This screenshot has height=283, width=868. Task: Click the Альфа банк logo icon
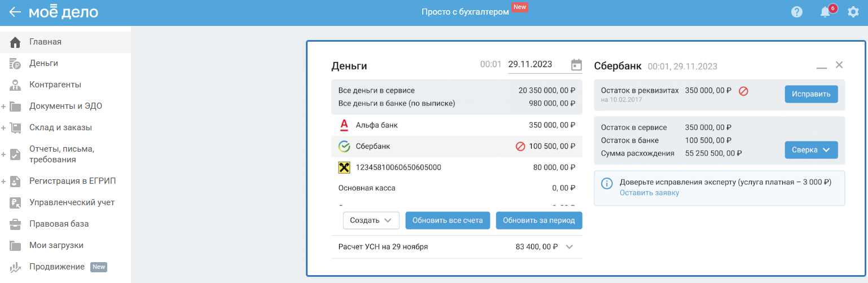click(344, 125)
